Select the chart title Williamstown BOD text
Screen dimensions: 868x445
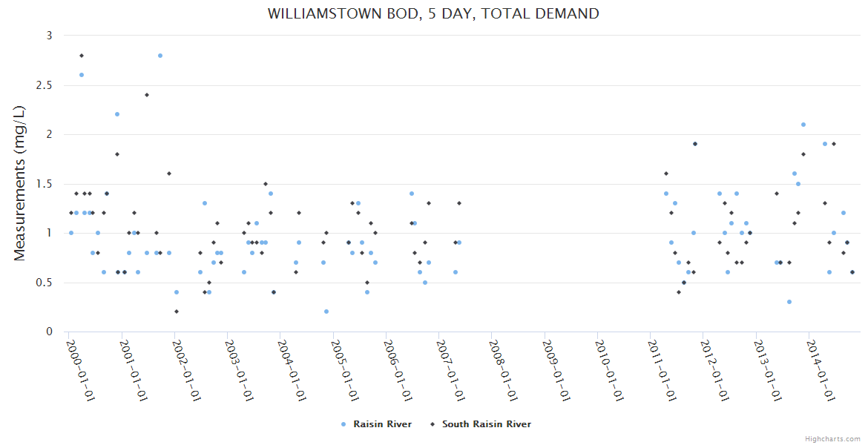click(433, 13)
